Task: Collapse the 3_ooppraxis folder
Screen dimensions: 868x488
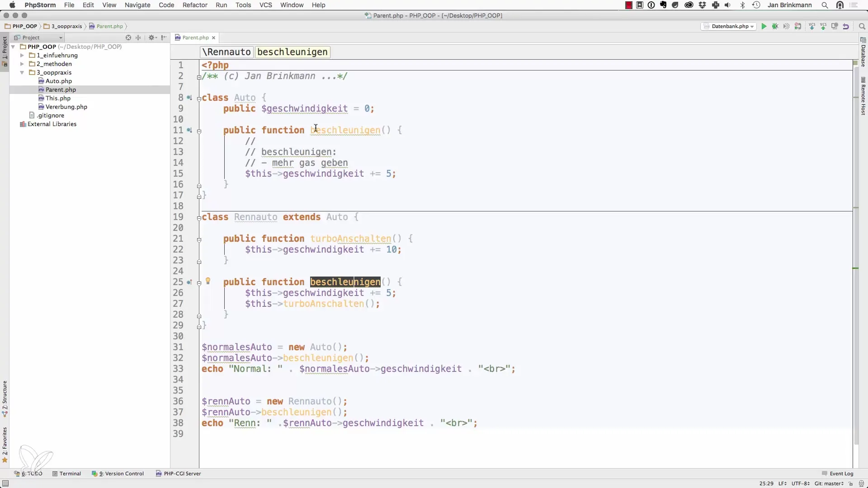Action: 22,72
